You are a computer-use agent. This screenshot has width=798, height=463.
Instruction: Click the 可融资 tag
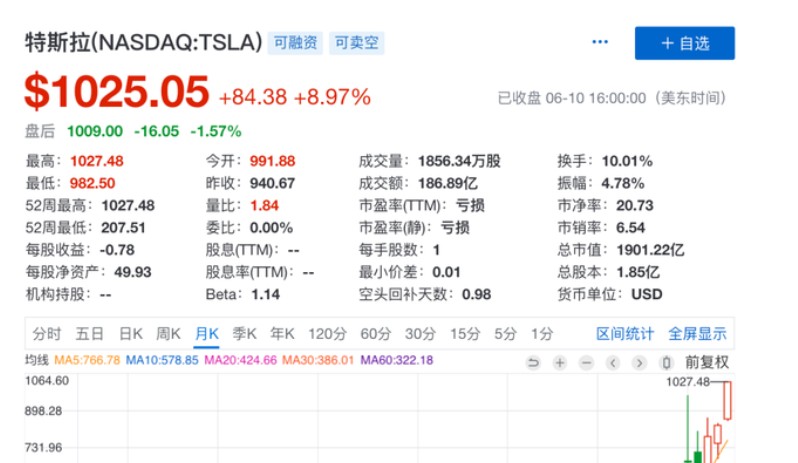[x=295, y=43]
